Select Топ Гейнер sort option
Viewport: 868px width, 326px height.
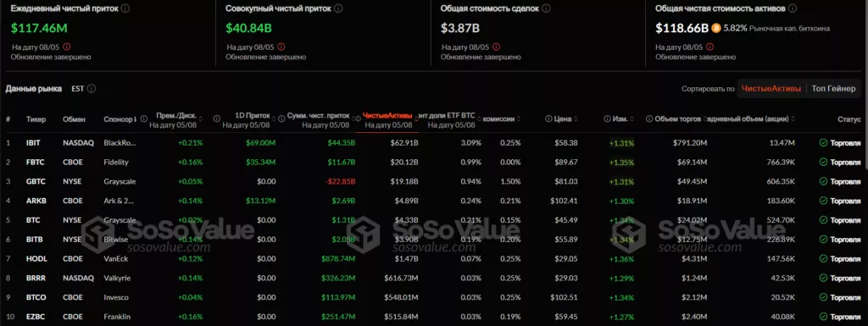pos(834,88)
